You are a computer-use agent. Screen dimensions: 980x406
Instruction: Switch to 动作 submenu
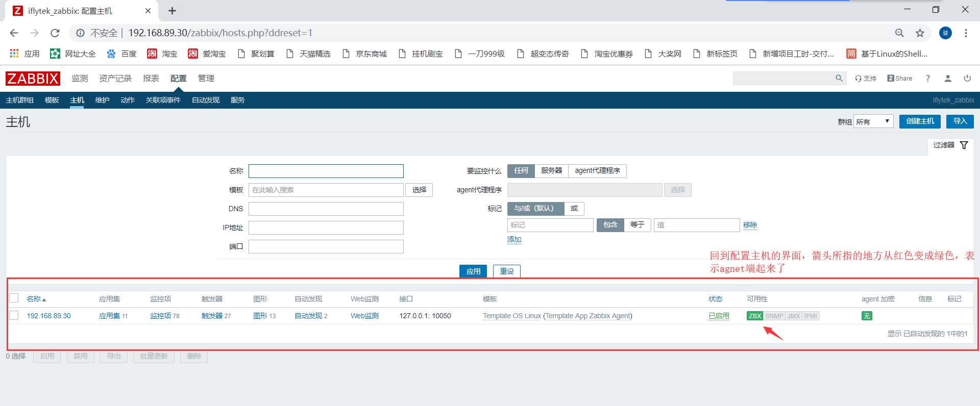[x=128, y=100]
